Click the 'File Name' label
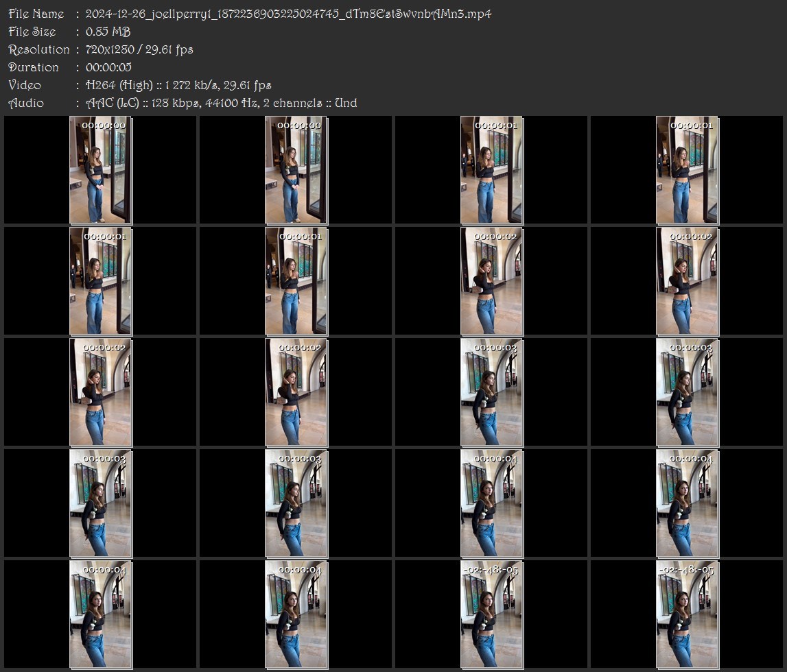The width and height of the screenshot is (787, 672). tap(36, 14)
